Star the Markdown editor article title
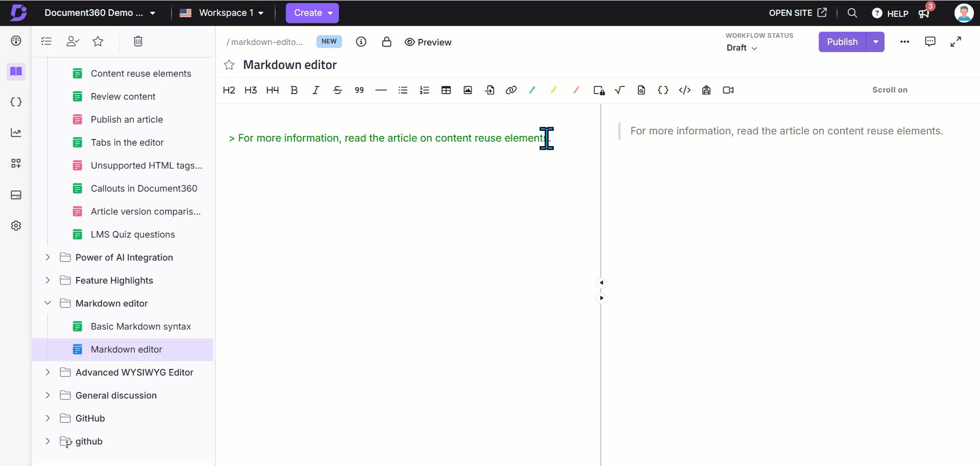This screenshot has height=466, width=980. pyautogui.click(x=229, y=65)
